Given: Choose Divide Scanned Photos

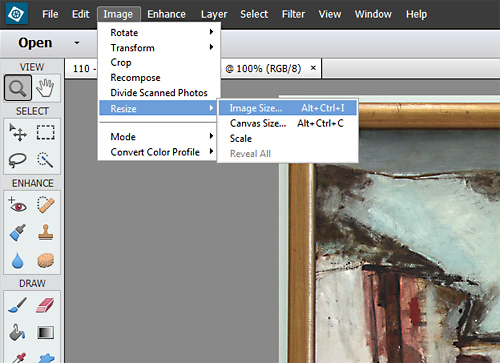Looking at the screenshot, I should point(159,93).
